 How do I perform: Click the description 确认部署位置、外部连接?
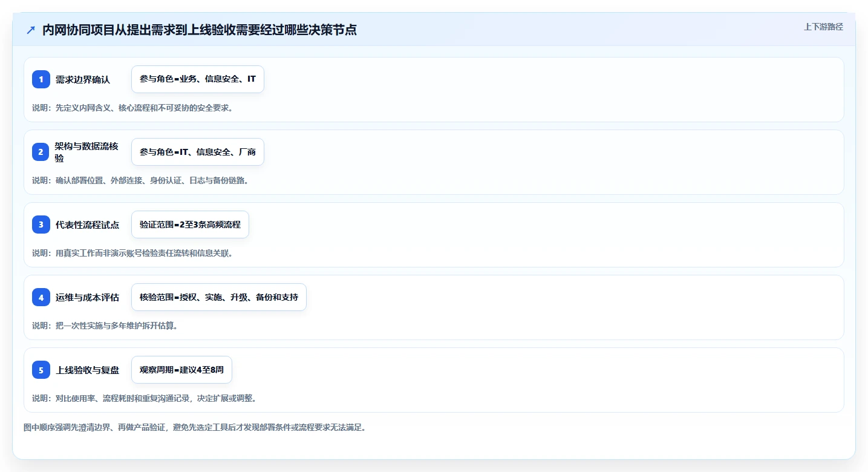[140, 180]
